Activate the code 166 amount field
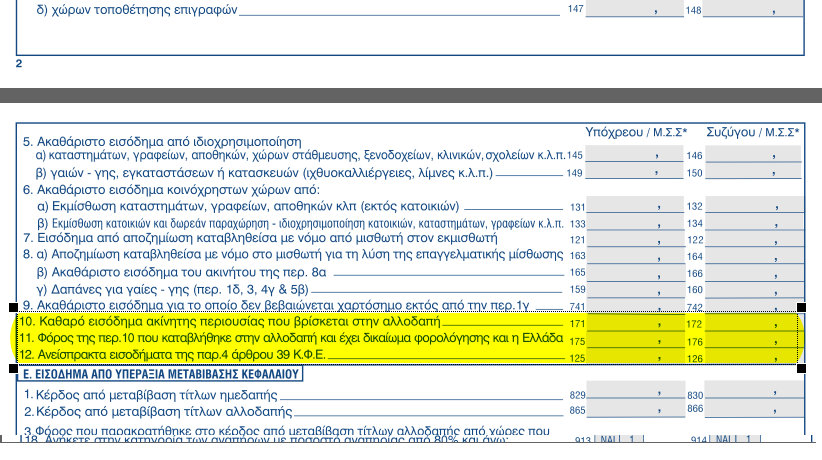 click(x=754, y=272)
